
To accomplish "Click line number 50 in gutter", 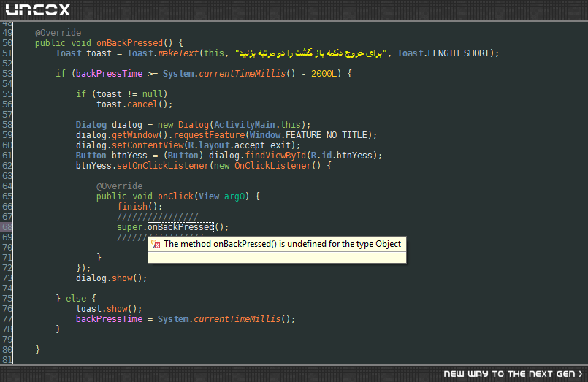I will pos(7,43).
